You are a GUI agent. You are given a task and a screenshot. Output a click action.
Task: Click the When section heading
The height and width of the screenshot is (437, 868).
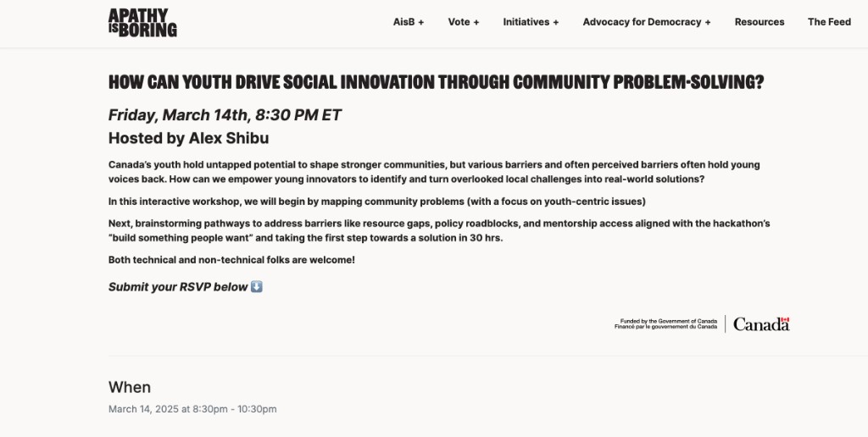130,387
